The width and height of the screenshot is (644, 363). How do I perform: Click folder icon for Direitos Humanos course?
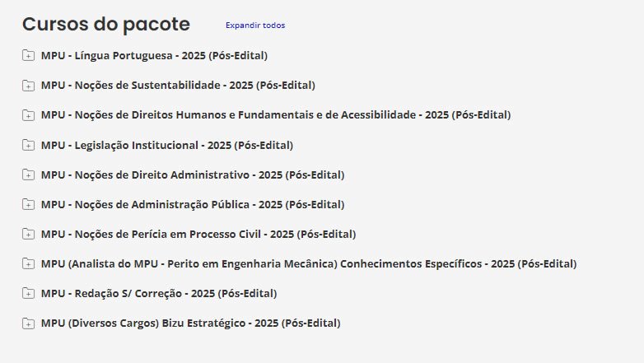(x=29, y=115)
